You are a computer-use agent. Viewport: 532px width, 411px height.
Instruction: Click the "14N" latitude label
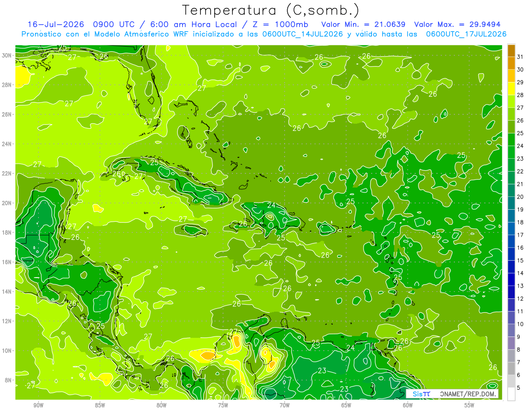pyautogui.click(x=8, y=291)
